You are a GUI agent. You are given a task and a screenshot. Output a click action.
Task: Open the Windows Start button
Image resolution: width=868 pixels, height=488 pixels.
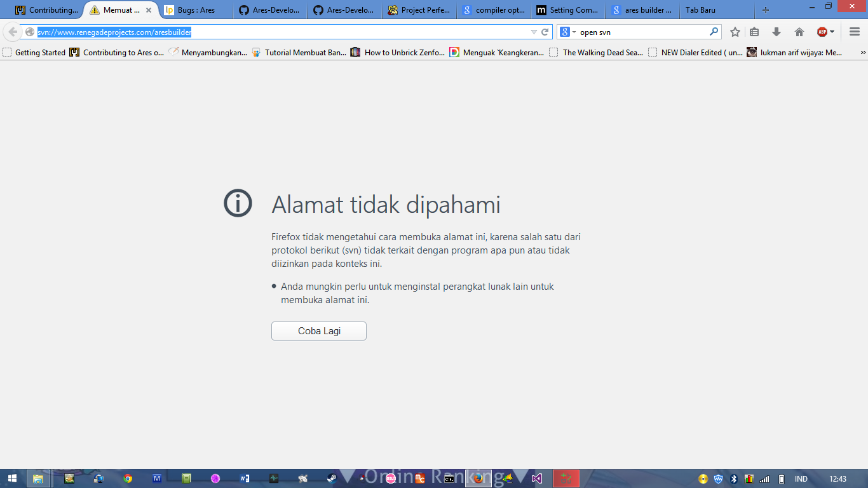click(x=13, y=478)
